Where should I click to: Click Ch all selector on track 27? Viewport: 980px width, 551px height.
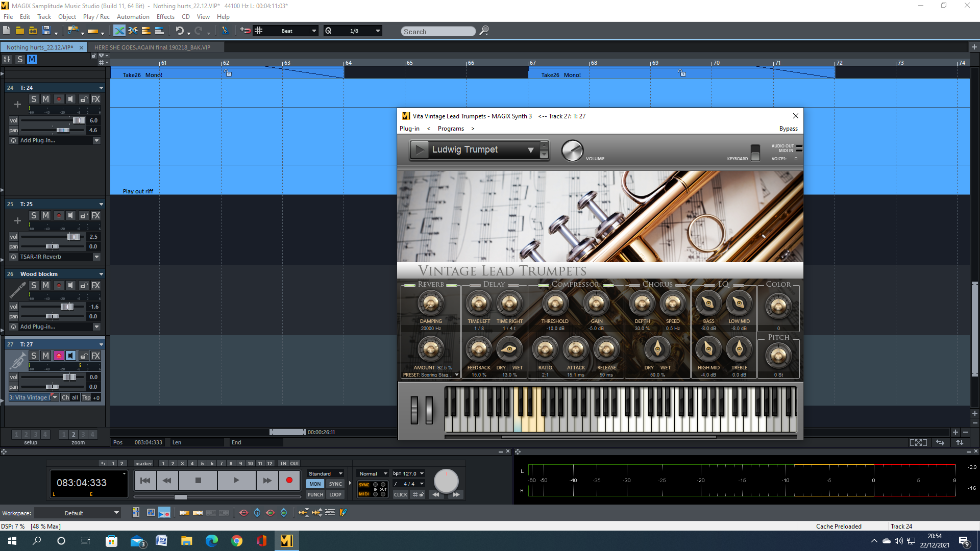[x=70, y=398]
